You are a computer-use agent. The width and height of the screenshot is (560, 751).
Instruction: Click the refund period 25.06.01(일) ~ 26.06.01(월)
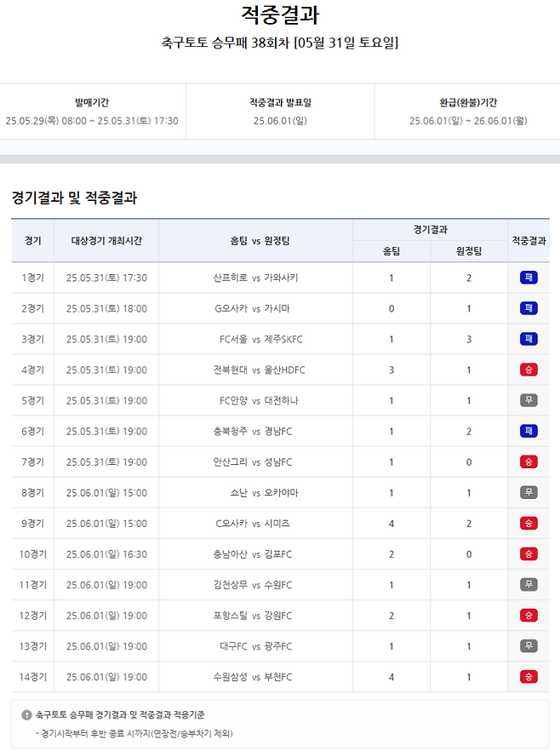pos(468,121)
